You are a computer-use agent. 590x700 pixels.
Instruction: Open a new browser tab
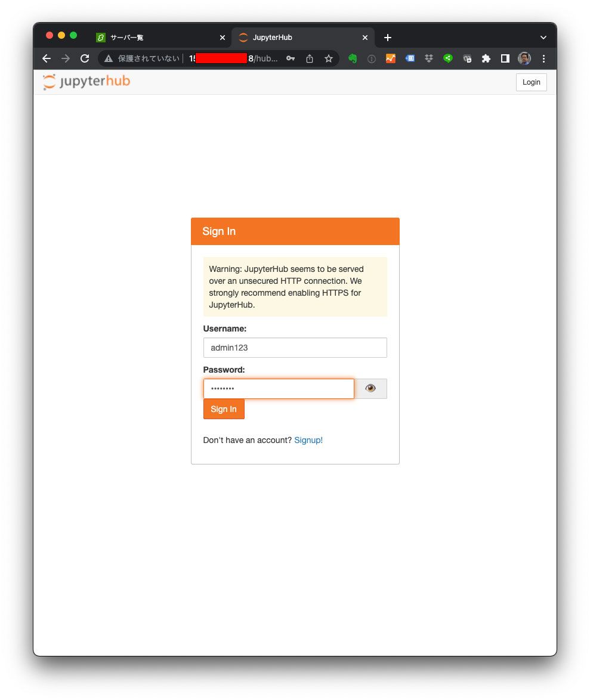(x=388, y=38)
